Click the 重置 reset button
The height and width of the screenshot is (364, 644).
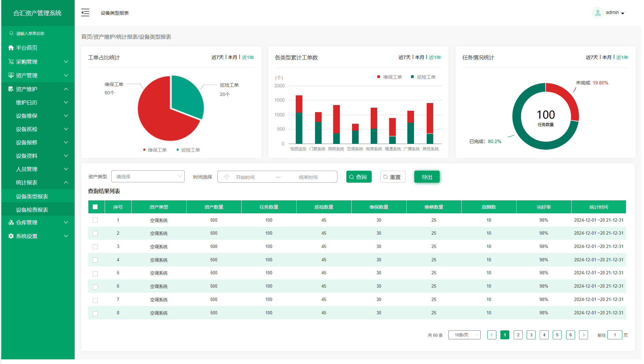(x=393, y=177)
